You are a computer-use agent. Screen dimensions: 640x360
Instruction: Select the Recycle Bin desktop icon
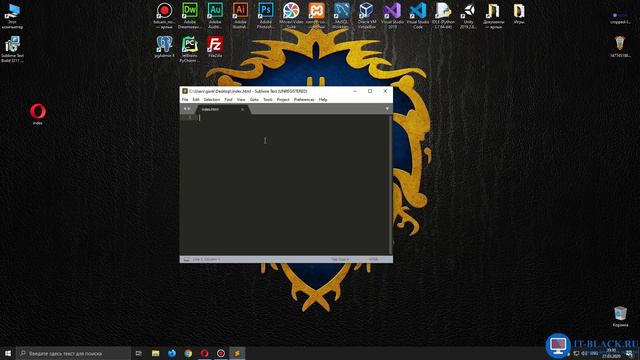(x=620, y=316)
